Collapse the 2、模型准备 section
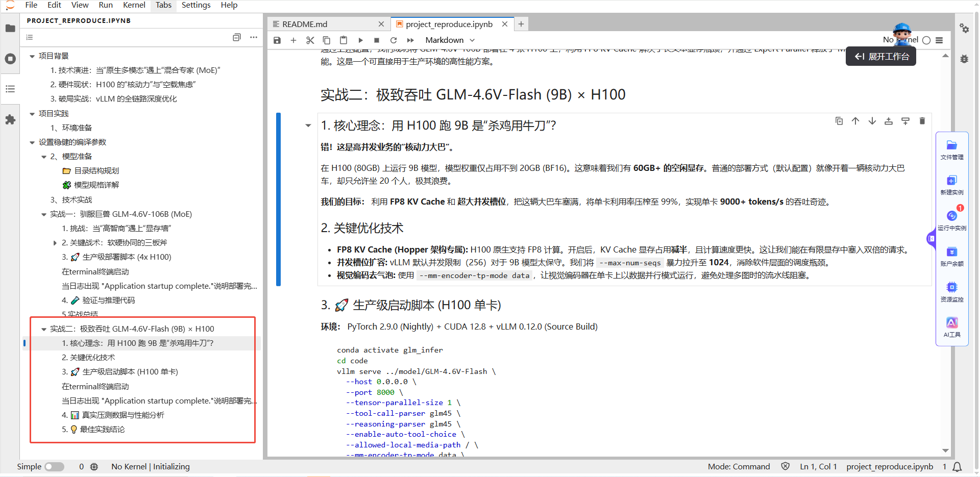Screen dimensions: 980x477 pyautogui.click(x=44, y=157)
